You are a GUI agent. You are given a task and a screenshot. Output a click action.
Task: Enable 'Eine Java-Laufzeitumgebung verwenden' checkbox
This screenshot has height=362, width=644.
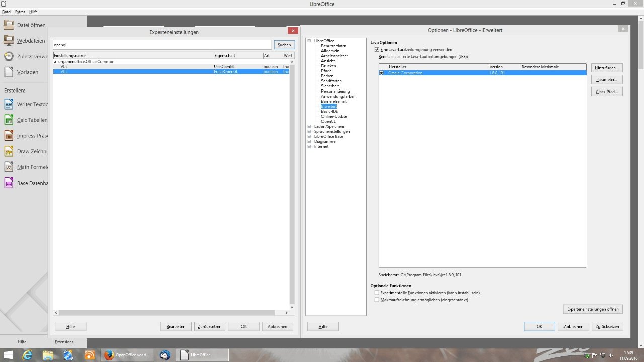(377, 50)
